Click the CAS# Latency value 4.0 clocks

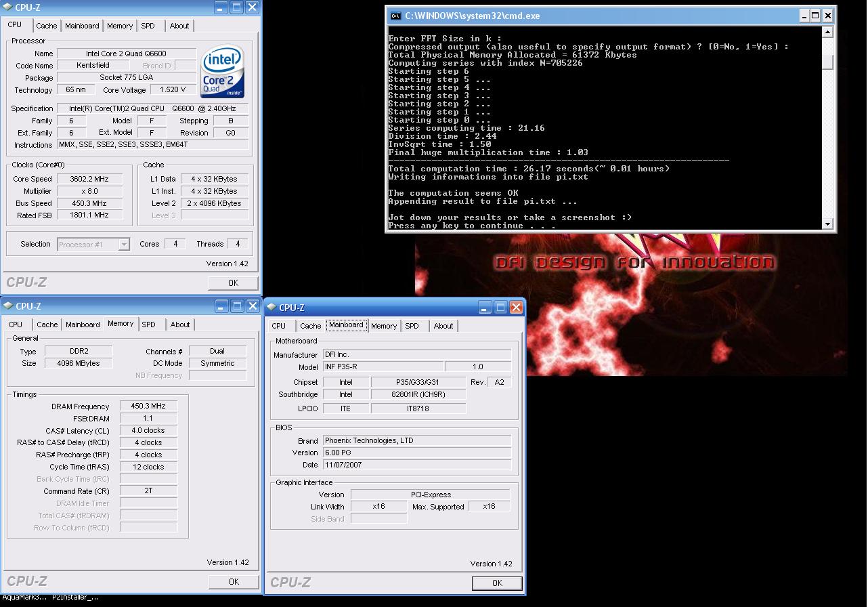click(x=148, y=431)
